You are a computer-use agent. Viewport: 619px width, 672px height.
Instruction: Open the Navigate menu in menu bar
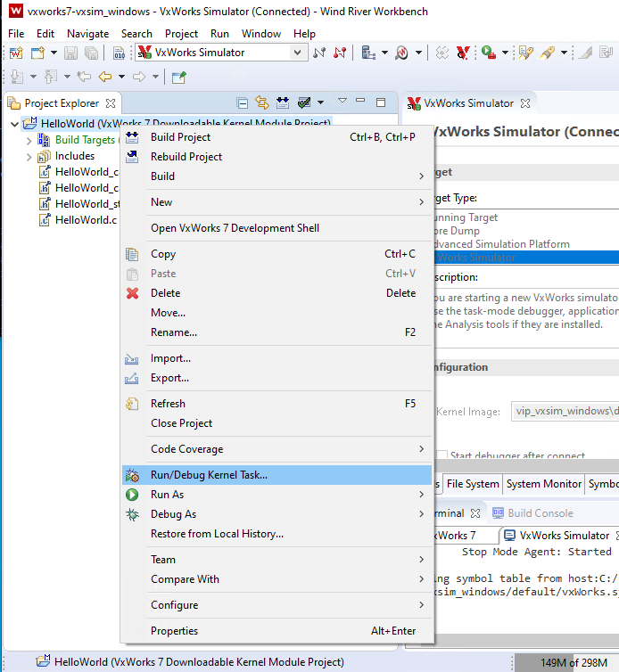click(87, 33)
